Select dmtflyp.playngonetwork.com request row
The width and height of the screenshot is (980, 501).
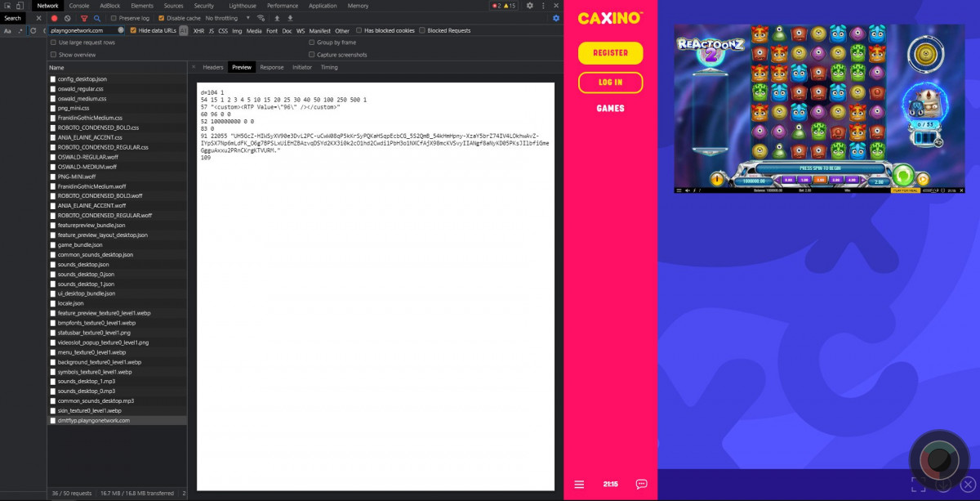tap(117, 420)
